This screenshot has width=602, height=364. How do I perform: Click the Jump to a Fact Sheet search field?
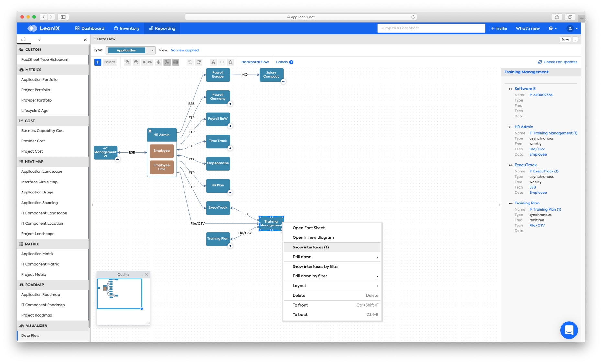pos(431,28)
